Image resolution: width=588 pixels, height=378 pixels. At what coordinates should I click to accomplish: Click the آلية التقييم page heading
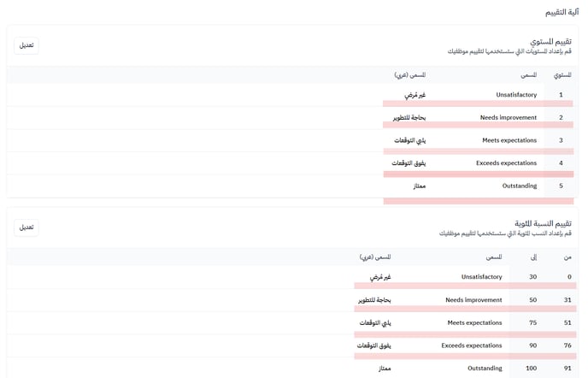[561, 12]
